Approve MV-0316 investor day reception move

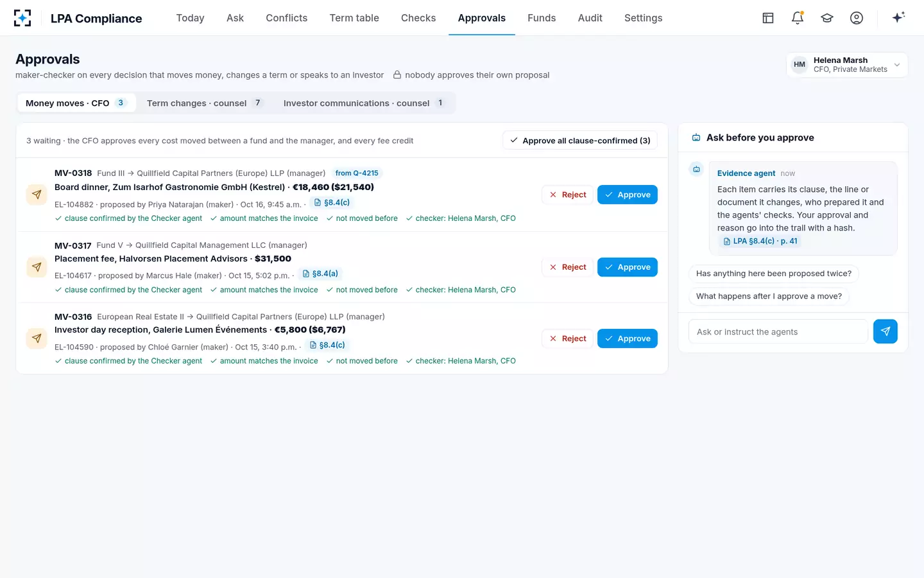click(x=628, y=338)
